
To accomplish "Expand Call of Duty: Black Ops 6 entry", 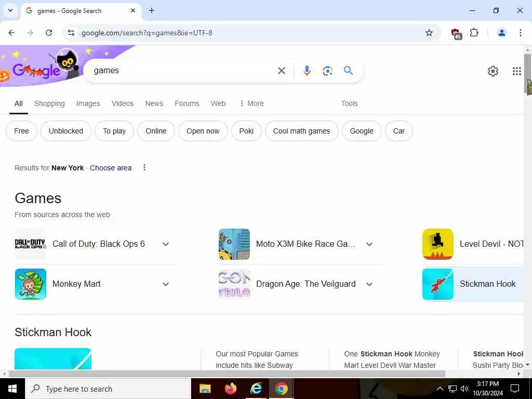I will [x=166, y=244].
